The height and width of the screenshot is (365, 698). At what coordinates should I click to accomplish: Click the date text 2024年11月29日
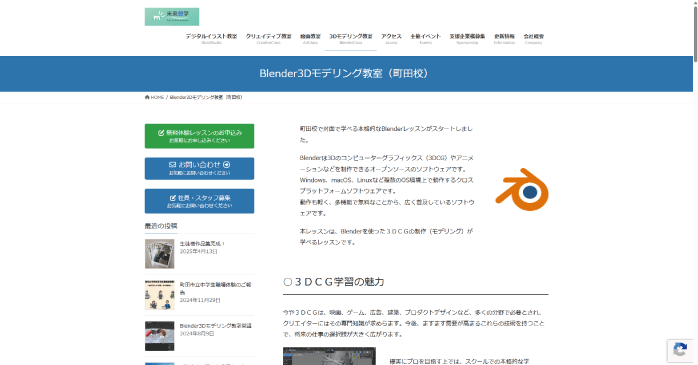click(x=200, y=300)
